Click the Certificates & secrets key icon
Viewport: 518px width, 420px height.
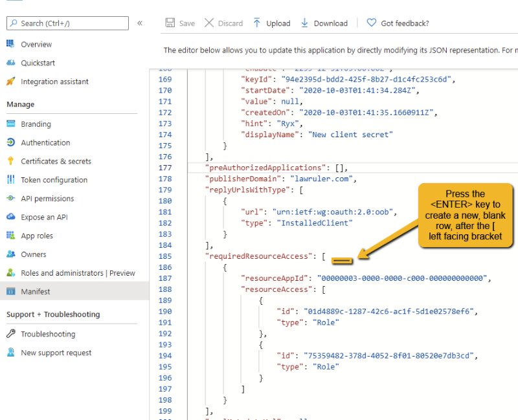click(x=10, y=160)
